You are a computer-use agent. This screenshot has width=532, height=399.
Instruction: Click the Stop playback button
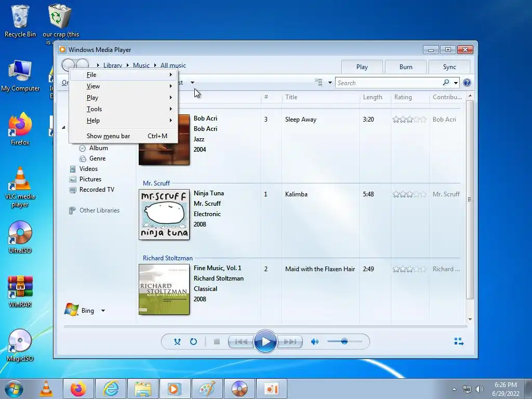point(217,342)
